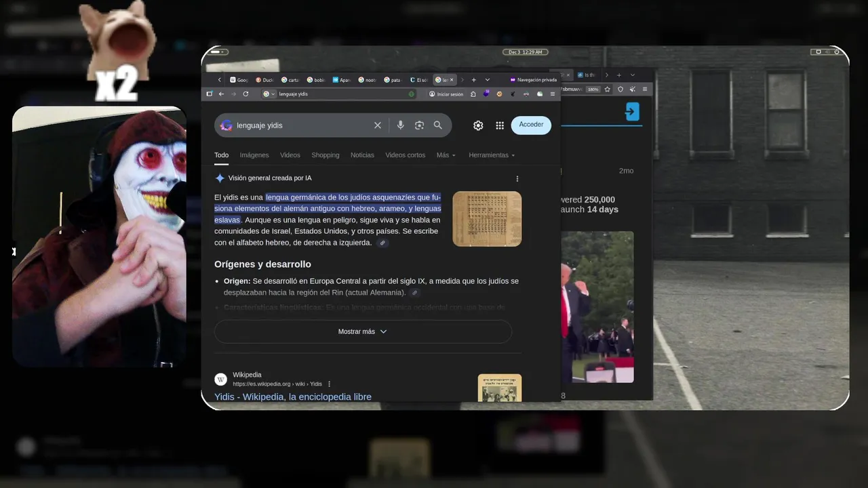
Task: Go back in front browser toolbar
Action: click(221, 94)
